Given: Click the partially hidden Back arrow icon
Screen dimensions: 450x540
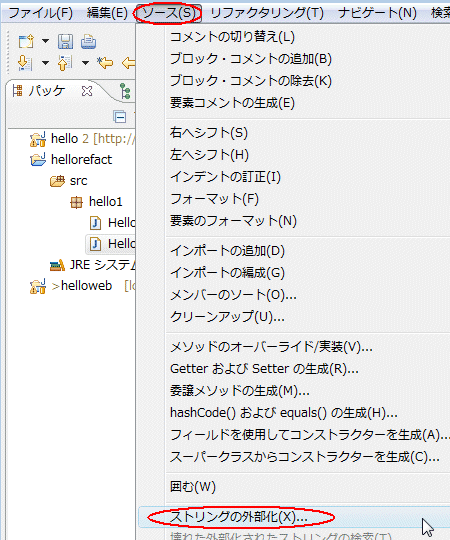Looking at the screenshot, I should click(x=128, y=63).
